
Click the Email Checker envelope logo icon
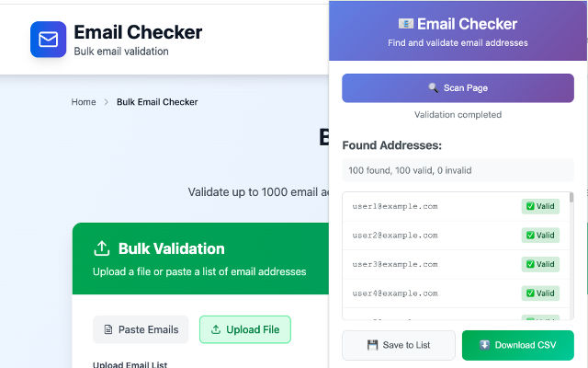point(48,40)
